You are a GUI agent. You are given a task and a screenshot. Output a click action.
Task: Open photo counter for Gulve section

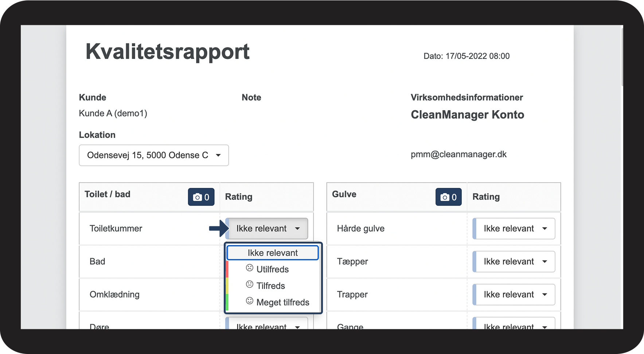pos(449,197)
